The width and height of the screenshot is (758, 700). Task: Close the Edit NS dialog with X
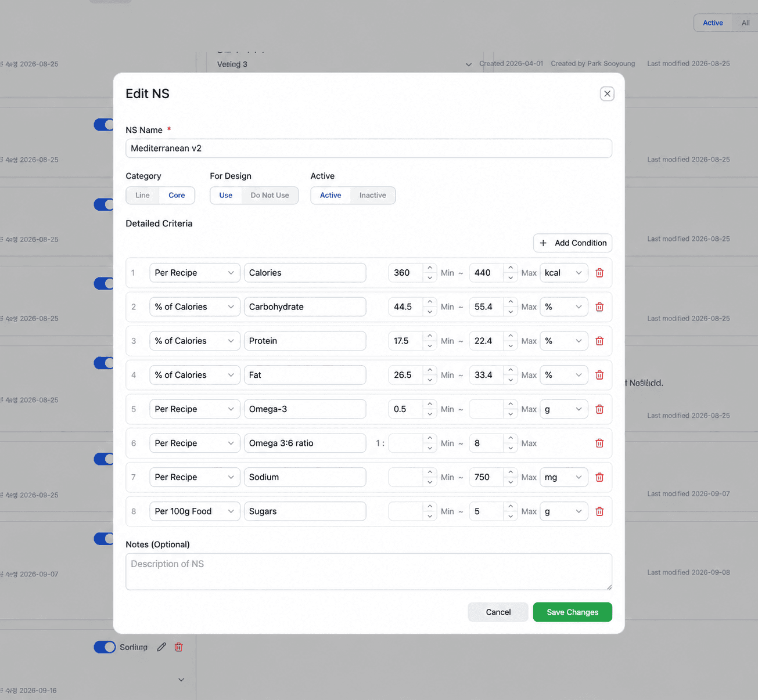(x=607, y=93)
